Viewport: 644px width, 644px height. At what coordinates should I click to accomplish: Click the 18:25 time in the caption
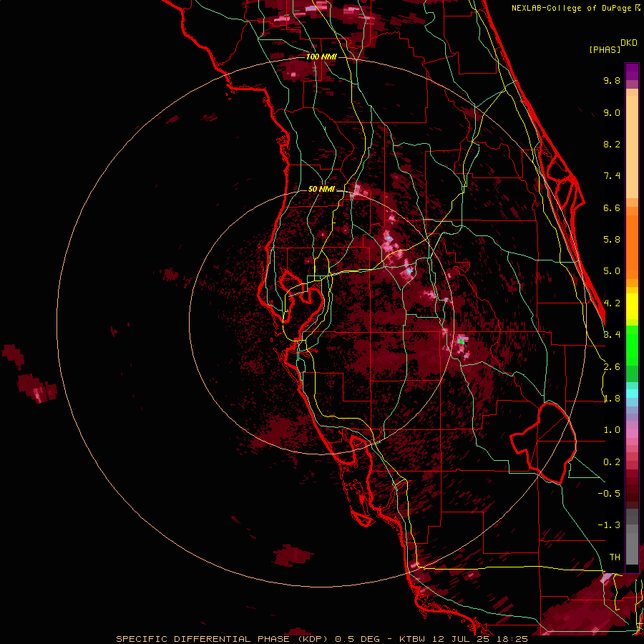tap(512, 639)
